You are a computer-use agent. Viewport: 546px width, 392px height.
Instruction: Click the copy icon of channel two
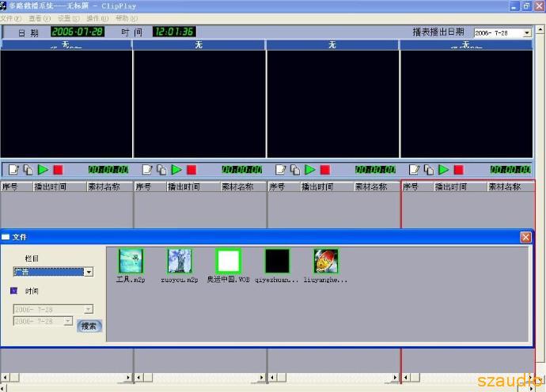pyautogui.click(x=161, y=170)
